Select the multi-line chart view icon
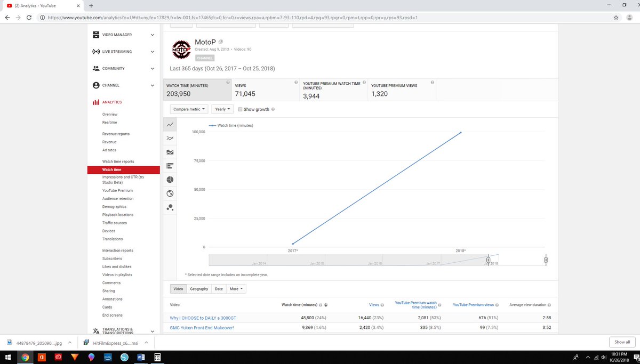 tap(170, 138)
